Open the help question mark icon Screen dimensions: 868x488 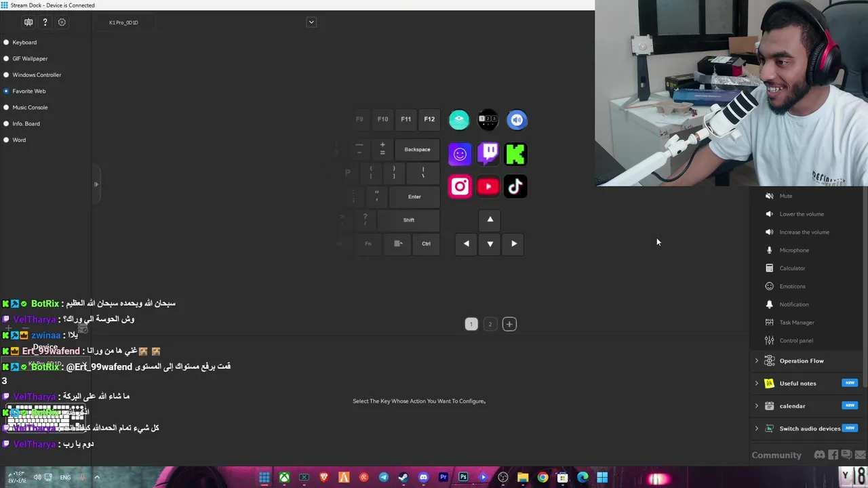(x=45, y=22)
